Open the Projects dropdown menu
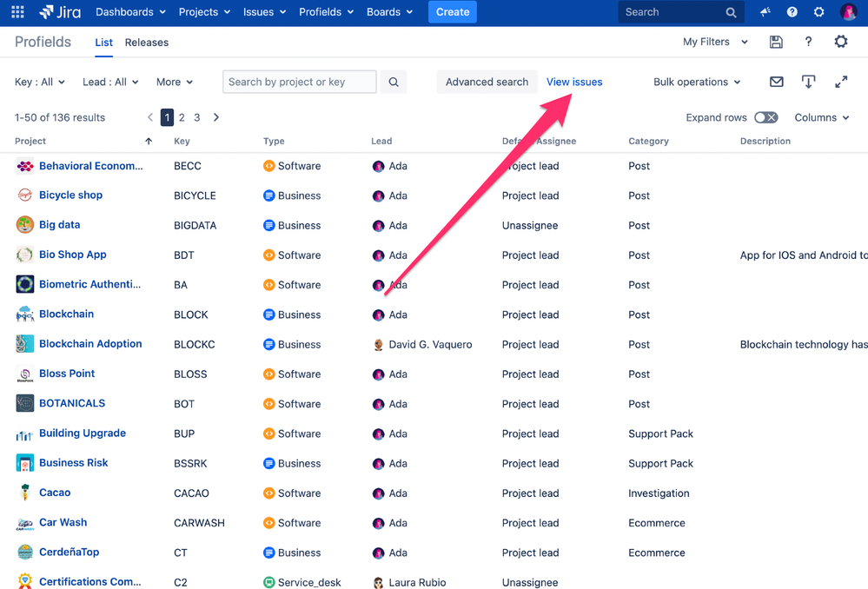Screen dimensions: 868x589 coord(204,11)
